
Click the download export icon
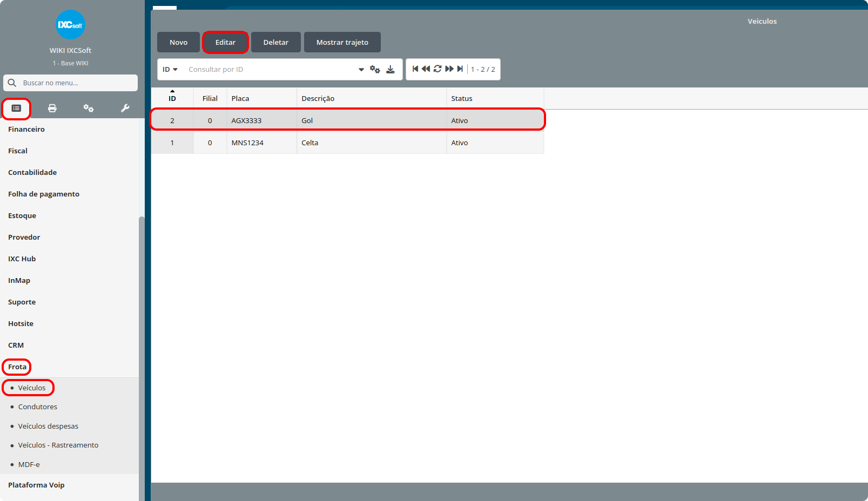[x=391, y=69]
